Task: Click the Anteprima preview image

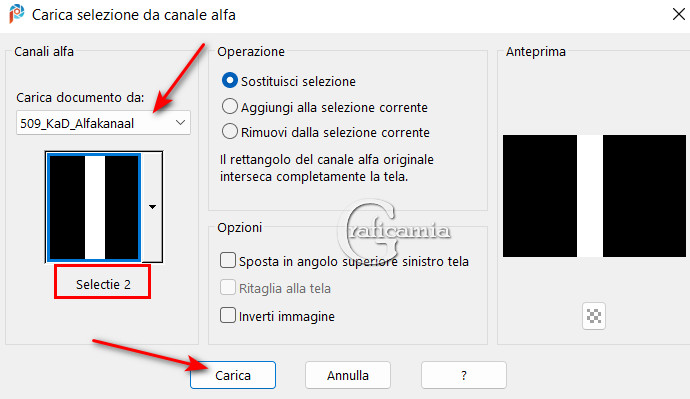Action: coord(594,196)
